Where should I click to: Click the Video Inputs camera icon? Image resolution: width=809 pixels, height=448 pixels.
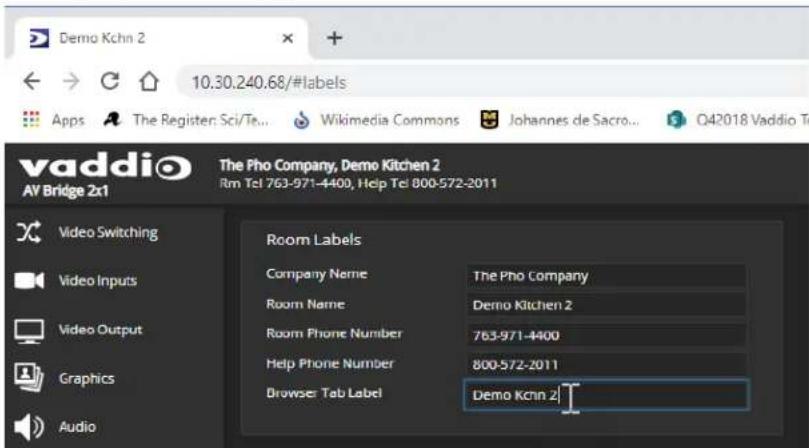point(29,281)
